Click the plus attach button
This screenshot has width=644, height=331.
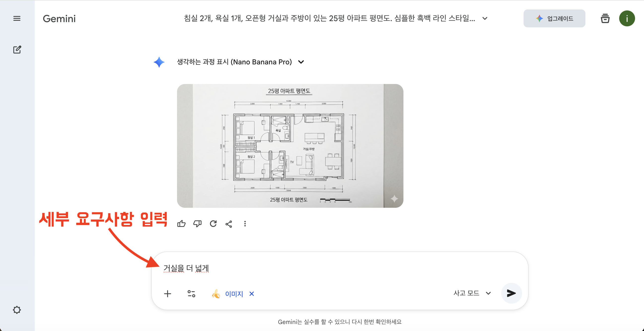[168, 293]
